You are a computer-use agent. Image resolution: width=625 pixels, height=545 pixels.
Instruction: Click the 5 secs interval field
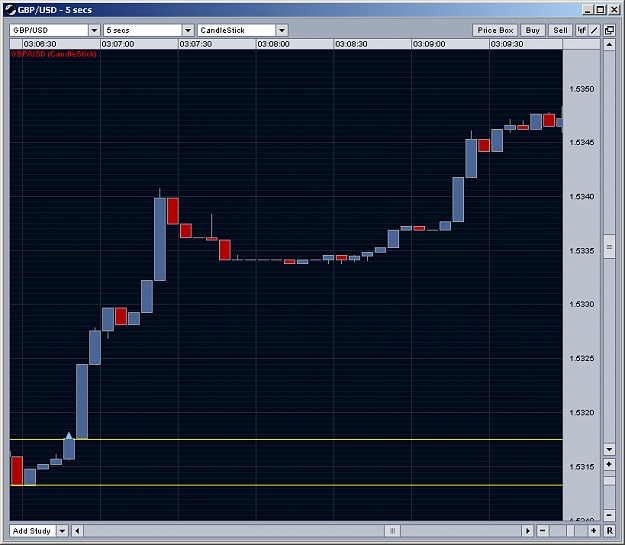[143, 30]
